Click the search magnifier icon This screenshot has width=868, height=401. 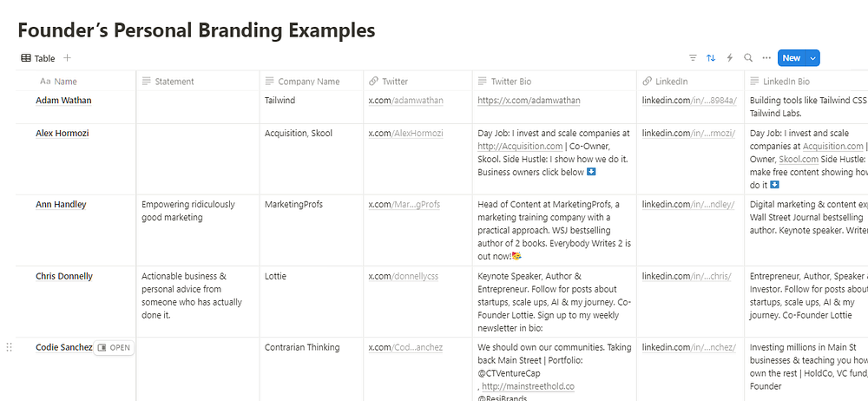[x=747, y=58]
